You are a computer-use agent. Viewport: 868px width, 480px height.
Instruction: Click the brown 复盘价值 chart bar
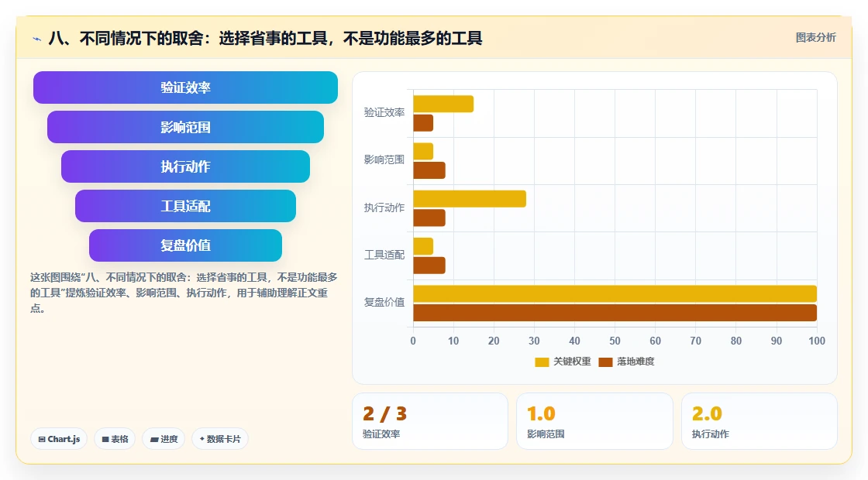pos(615,313)
